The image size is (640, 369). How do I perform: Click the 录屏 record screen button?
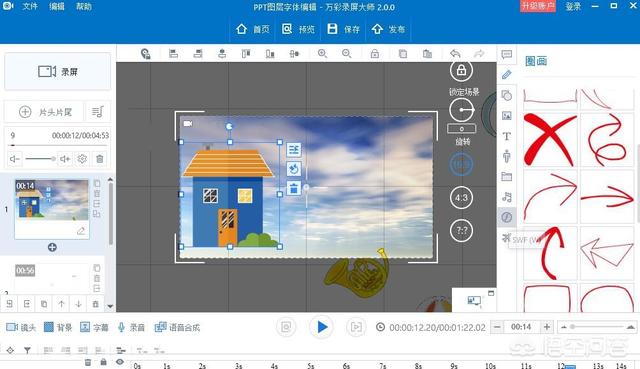click(x=58, y=71)
